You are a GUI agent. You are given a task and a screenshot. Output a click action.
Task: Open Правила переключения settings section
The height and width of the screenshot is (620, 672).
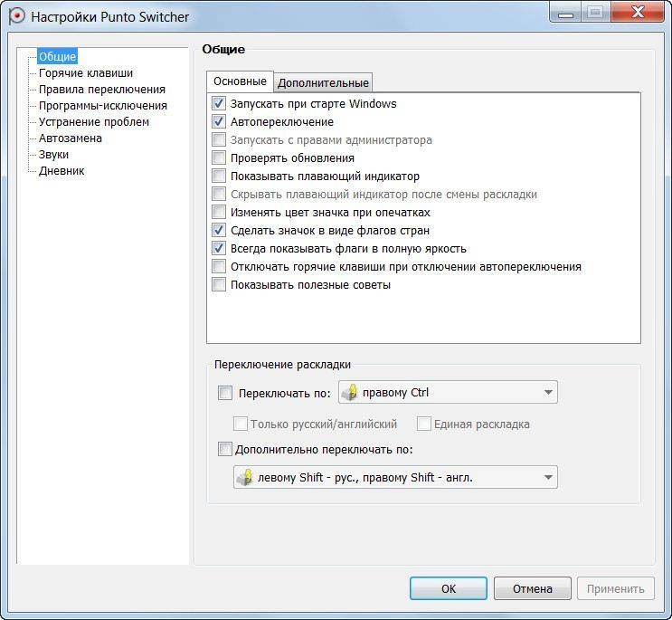(102, 90)
